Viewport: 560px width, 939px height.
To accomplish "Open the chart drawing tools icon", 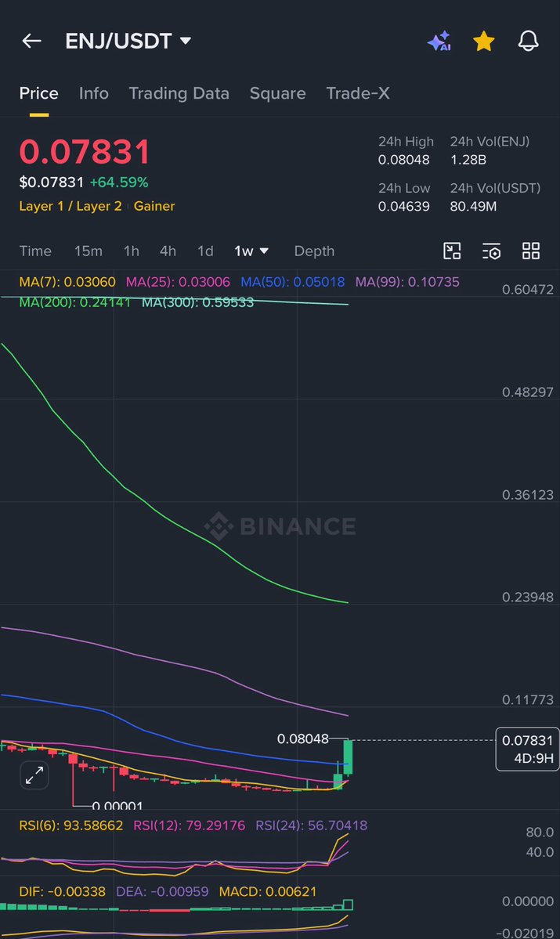I will (452, 251).
